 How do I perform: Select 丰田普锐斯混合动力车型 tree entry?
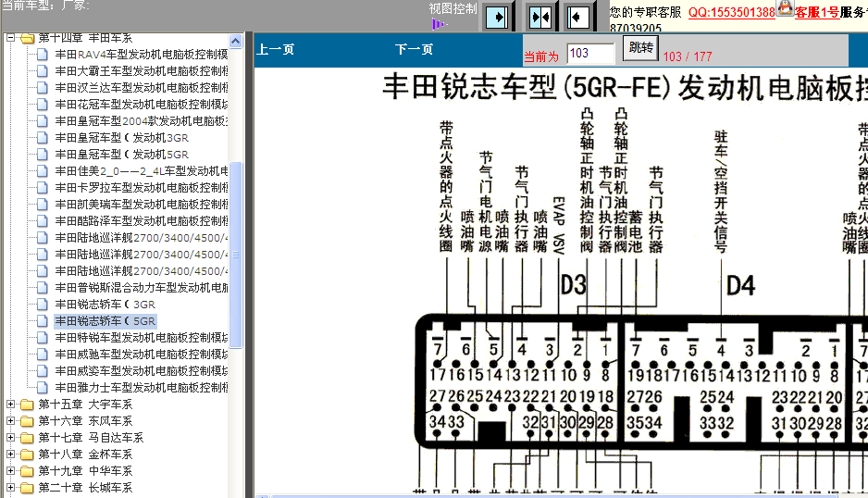coord(142,288)
